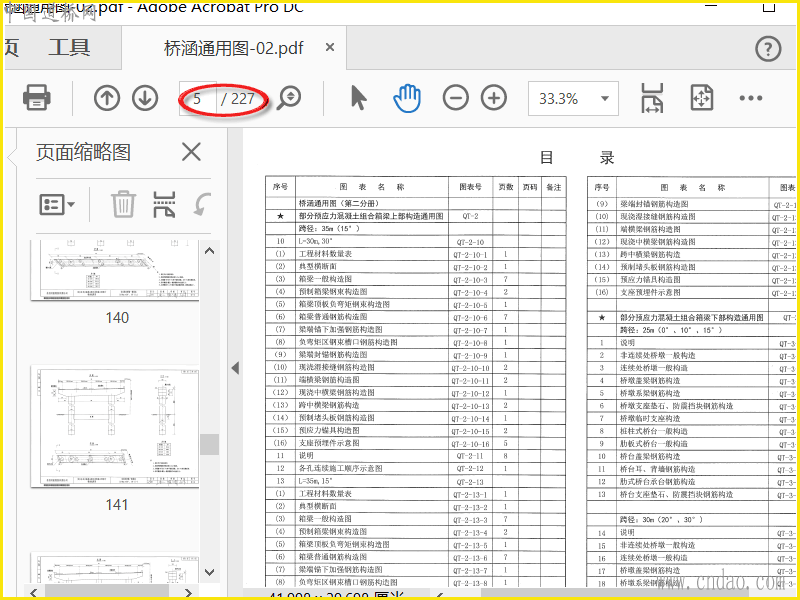Open the Help question mark icon

pyautogui.click(x=768, y=49)
